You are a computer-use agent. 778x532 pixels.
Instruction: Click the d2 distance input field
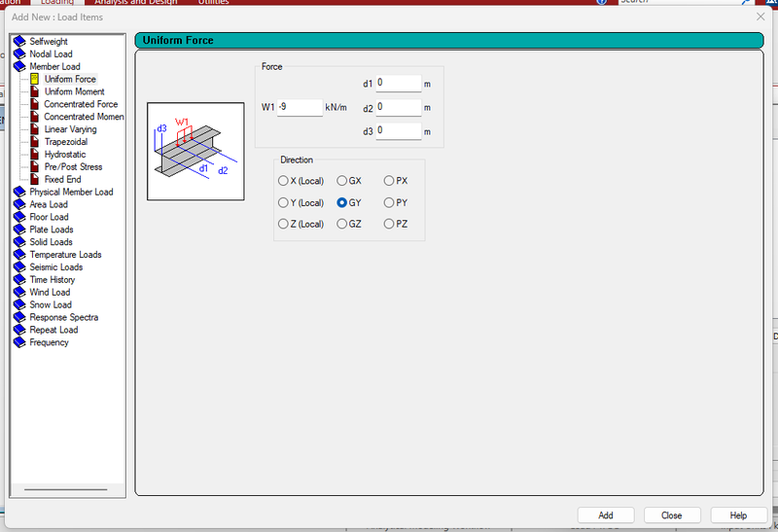pos(399,107)
